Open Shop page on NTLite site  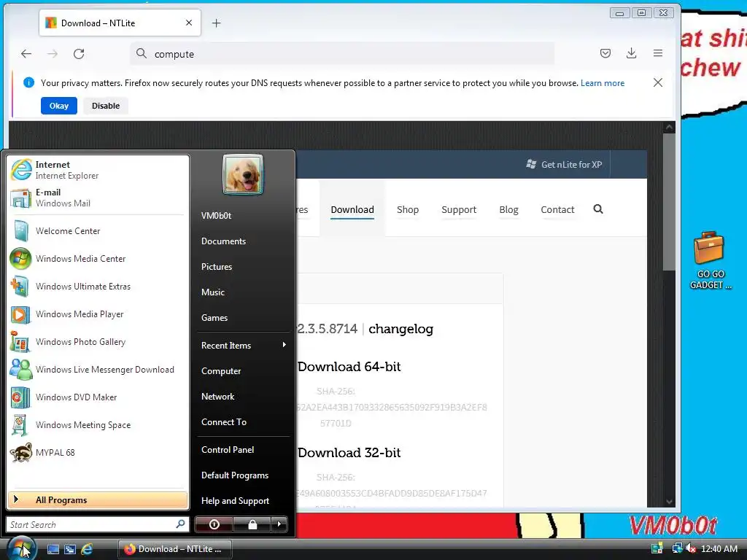(408, 210)
